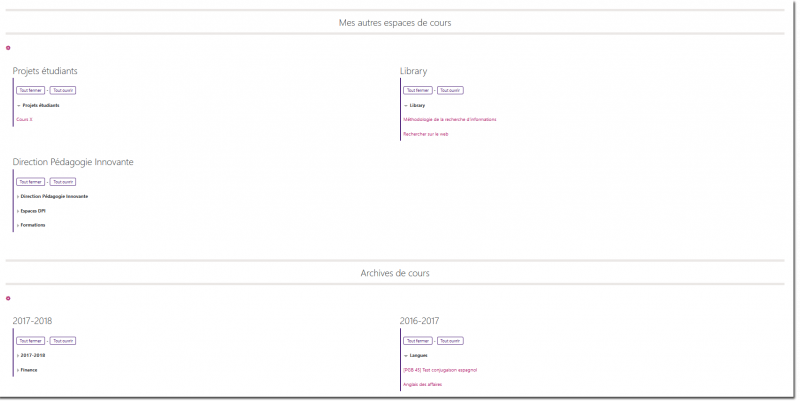Open Méthodologie de la recherche d'informations

[449, 119]
